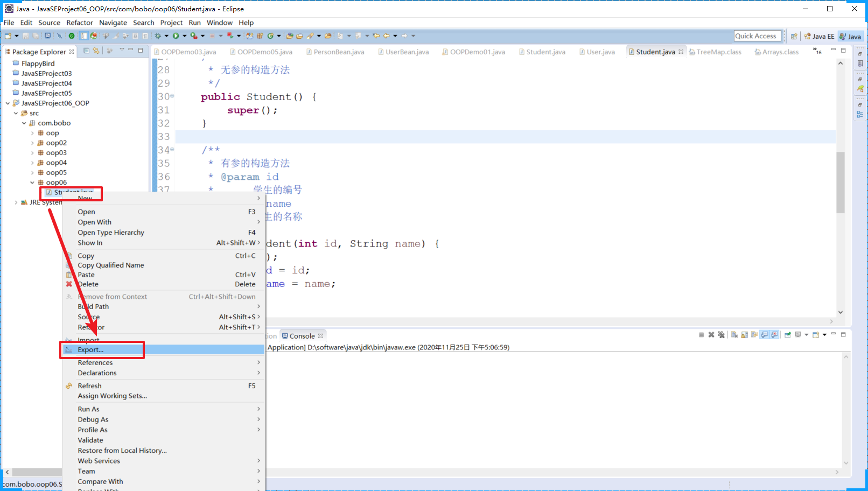
Task: Switch to the OOPDemo03.java editor tab
Action: [185, 52]
